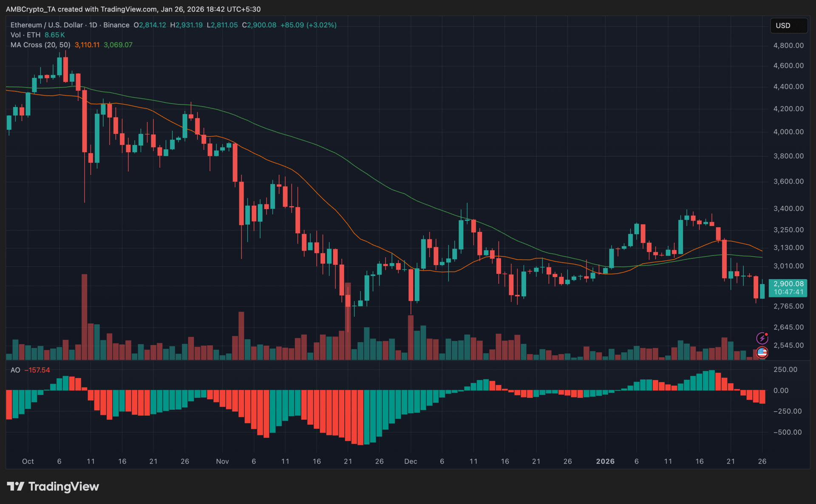
Task: Click the Ethereum / U.S. Dollar symbol title
Action: [47, 25]
